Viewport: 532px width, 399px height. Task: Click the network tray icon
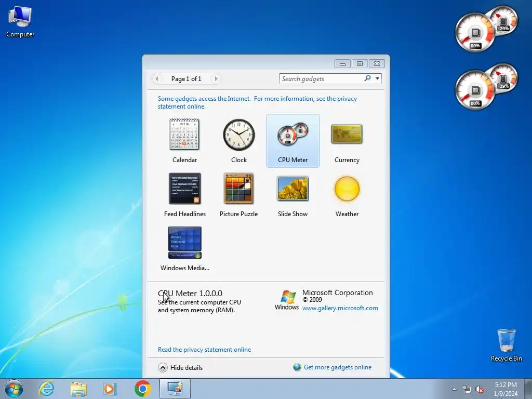[467, 389]
